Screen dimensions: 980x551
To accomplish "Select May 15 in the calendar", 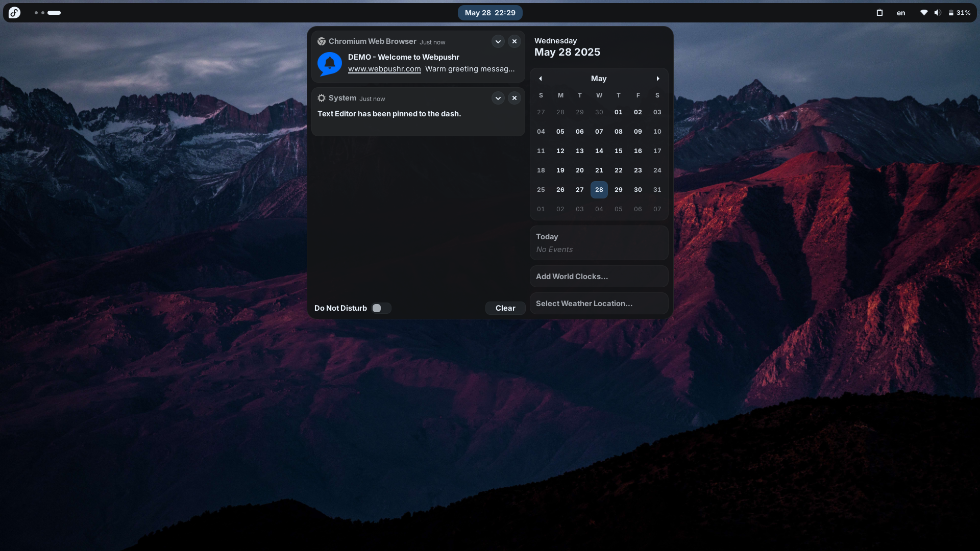I will (x=618, y=151).
